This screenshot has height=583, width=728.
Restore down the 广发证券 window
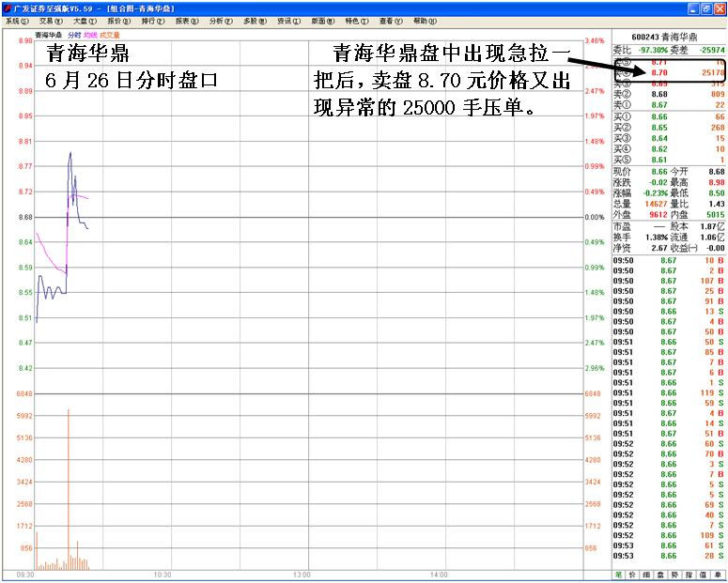click(706, 8)
